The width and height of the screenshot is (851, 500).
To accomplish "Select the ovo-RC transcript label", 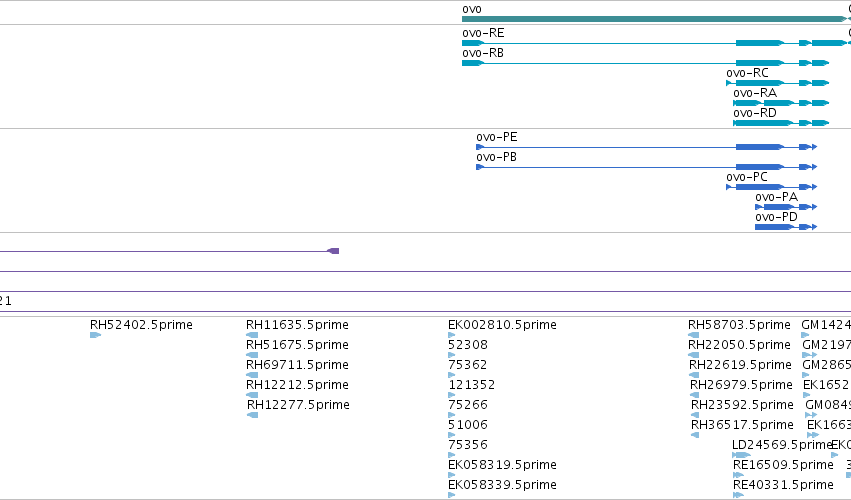I will coord(747,73).
